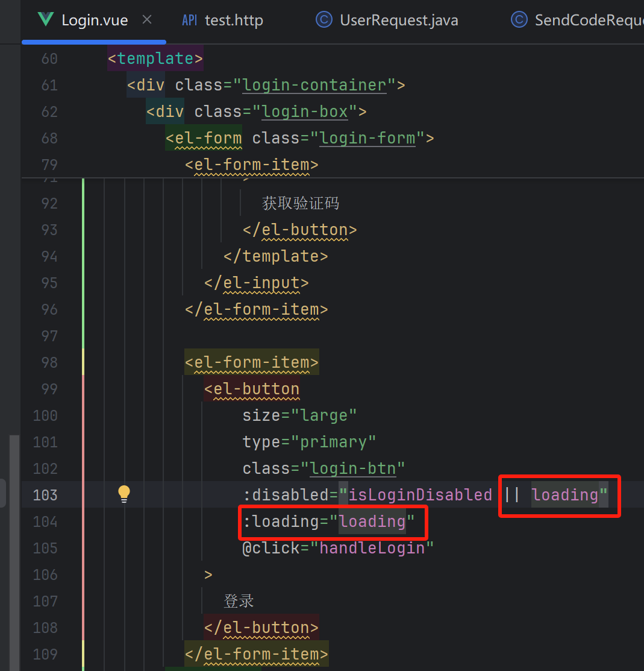The height and width of the screenshot is (671, 644).
Task: Click the </el-button> tag on line 108
Action: 261,628
